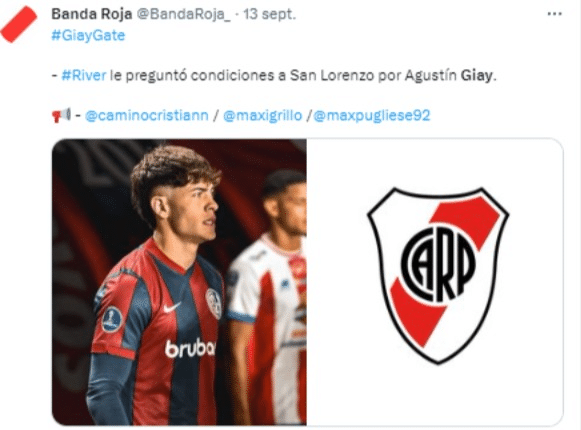This screenshot has height=430, width=581.
Task: Click the San Lorenzo badge on jersey
Action: click(x=213, y=304)
